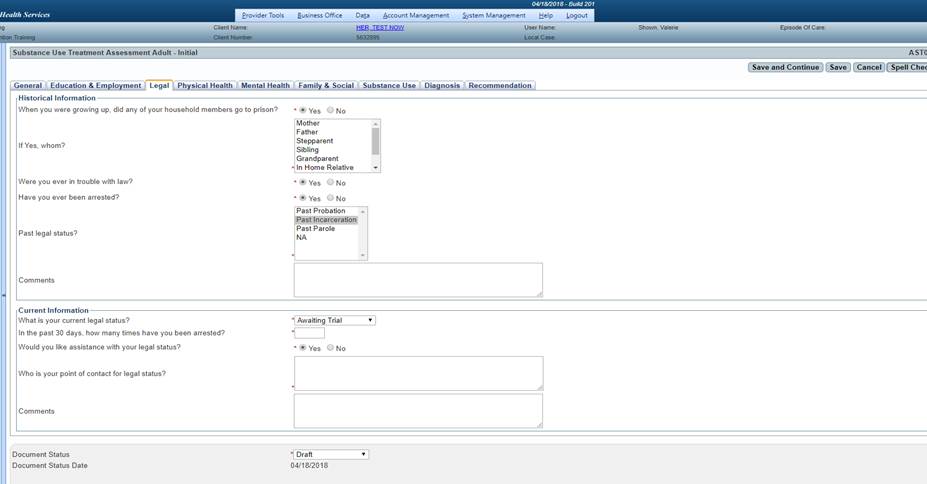
Task: Expand the Document Status dropdown
Action: pyautogui.click(x=331, y=455)
